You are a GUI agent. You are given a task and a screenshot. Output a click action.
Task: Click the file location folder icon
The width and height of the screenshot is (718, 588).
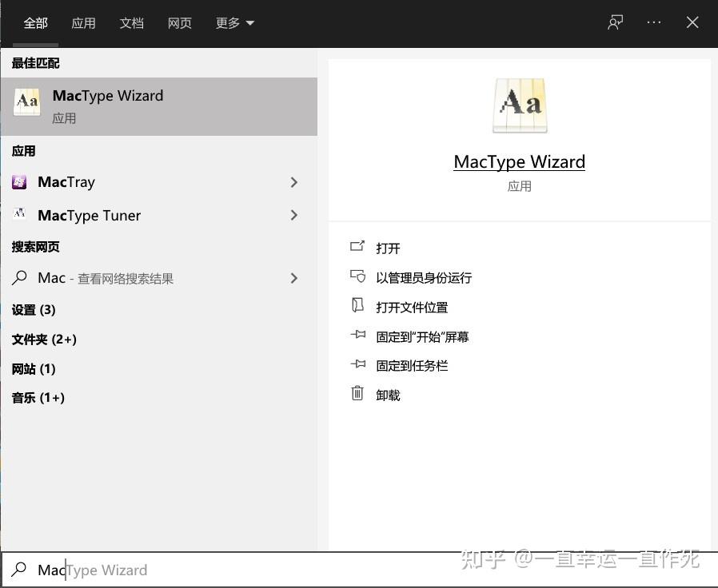coord(357,305)
